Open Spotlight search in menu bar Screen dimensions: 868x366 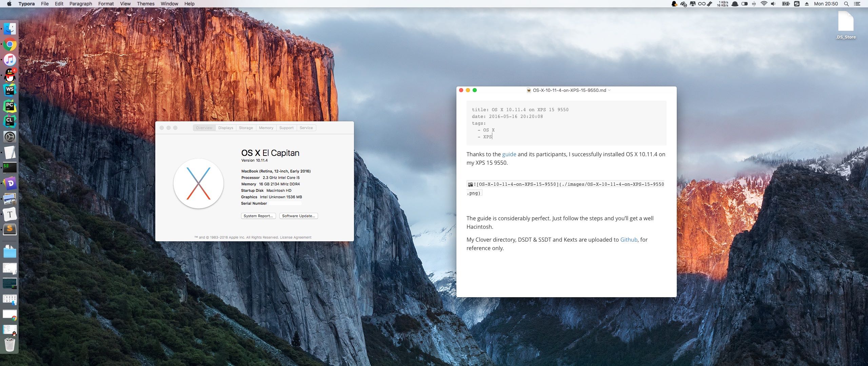846,4
